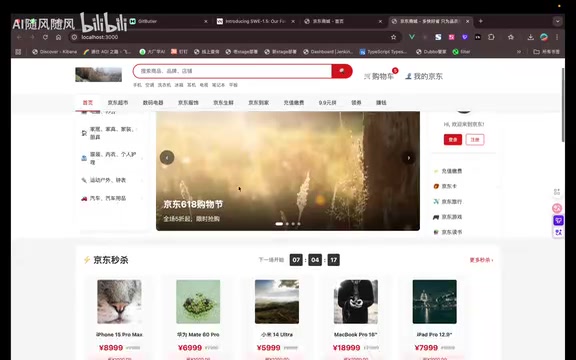The image size is (576, 360).
Task: Switch to the Introducing SWE-1.5 tab
Action: 256,21
